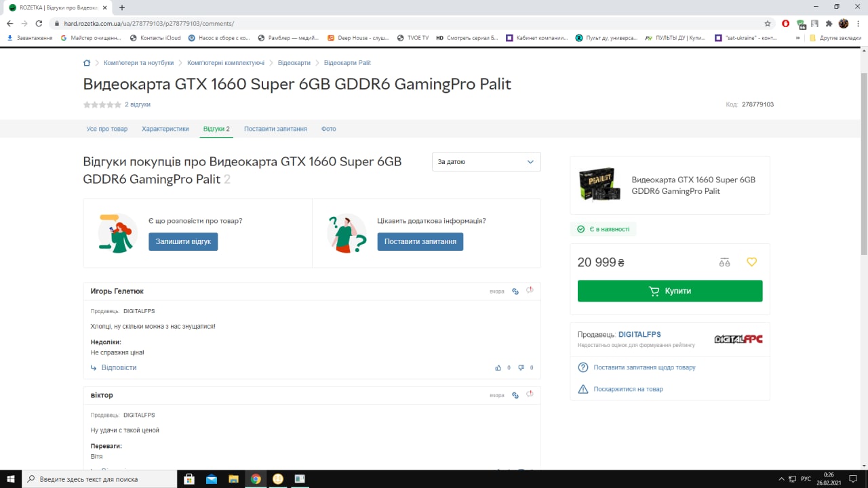Click DIGITALFPS seller logo
This screenshot has height=488, width=868.
point(738,339)
